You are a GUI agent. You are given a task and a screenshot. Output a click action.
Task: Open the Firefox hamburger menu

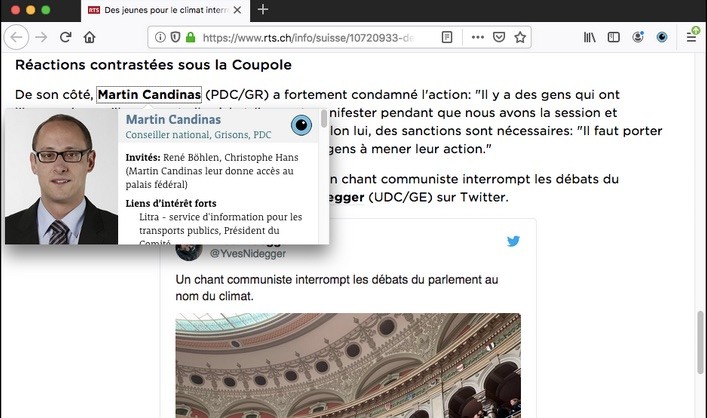[691, 37]
